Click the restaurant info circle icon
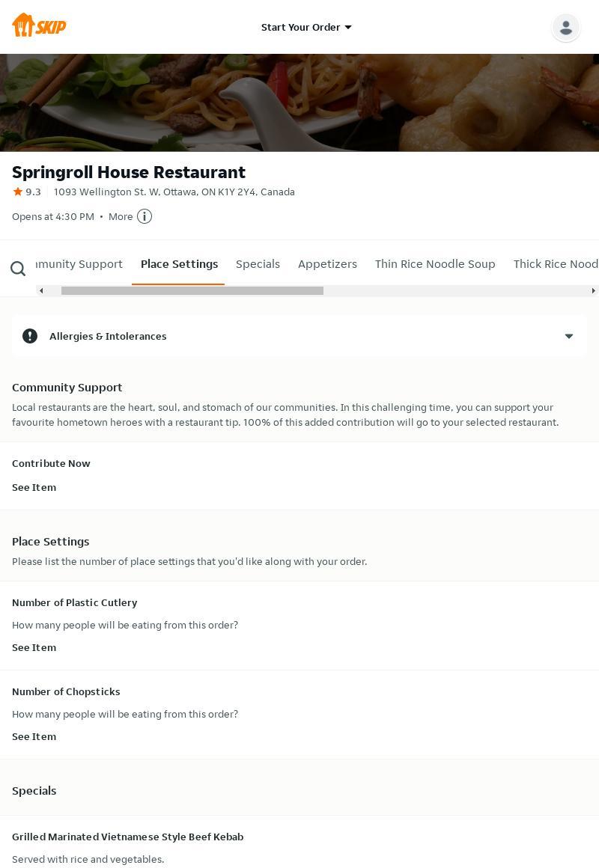This screenshot has width=599, height=868. [x=145, y=216]
